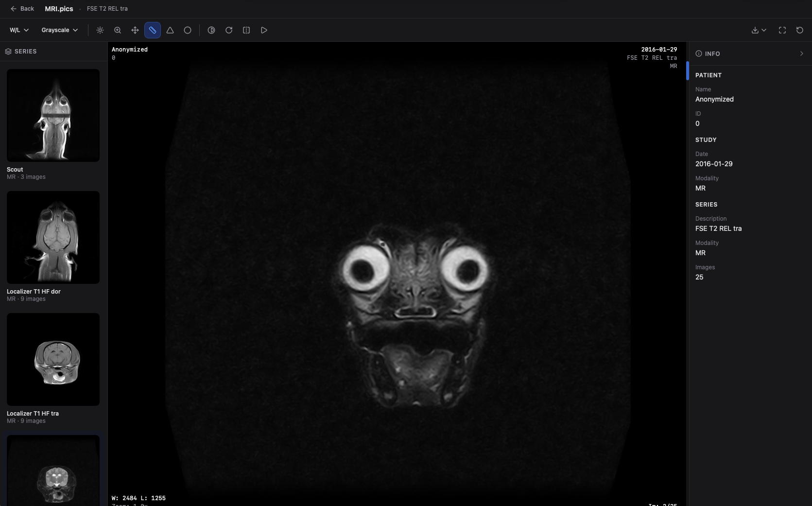Select the ruler measurement tool
The height and width of the screenshot is (506, 812).
coord(152,30)
